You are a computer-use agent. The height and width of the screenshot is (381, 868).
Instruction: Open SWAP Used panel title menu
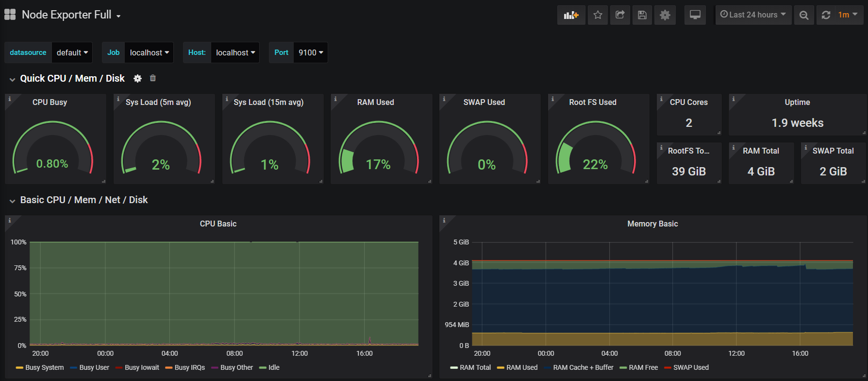point(484,102)
